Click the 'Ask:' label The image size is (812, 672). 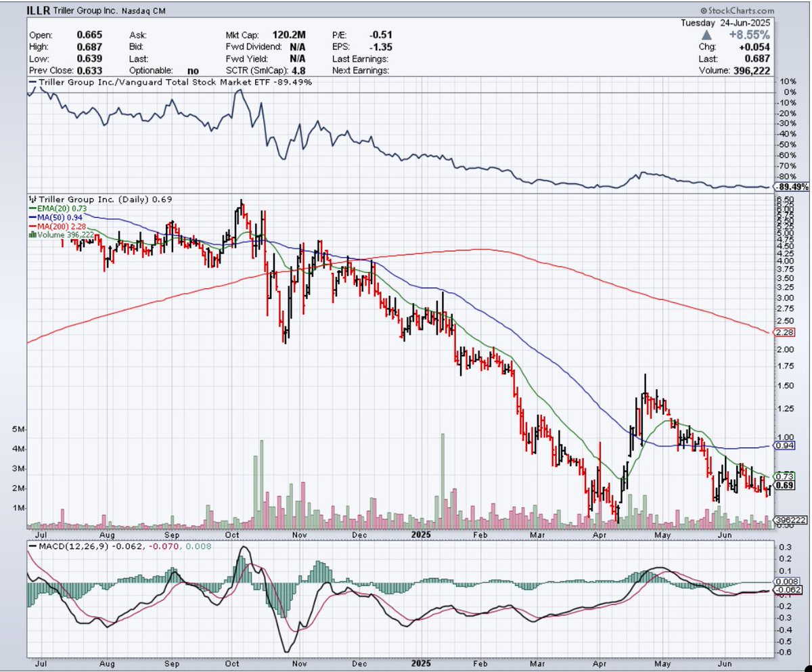pyautogui.click(x=137, y=35)
